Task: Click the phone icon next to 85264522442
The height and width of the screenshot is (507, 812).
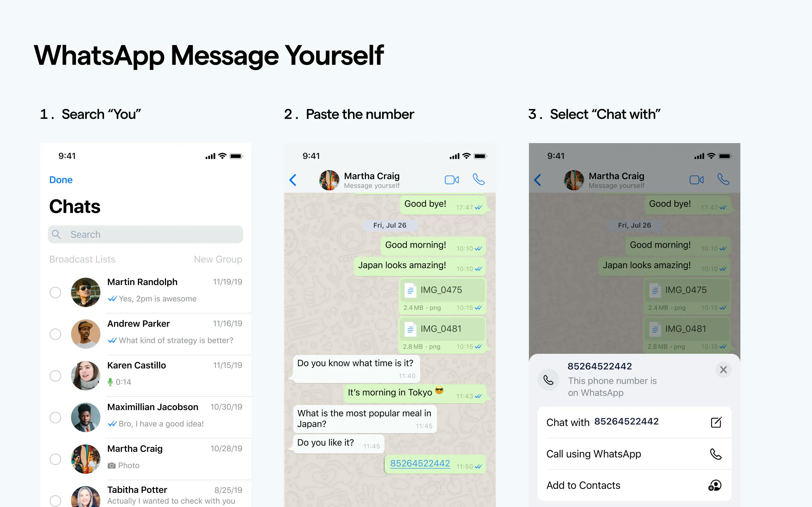Action: point(548,379)
